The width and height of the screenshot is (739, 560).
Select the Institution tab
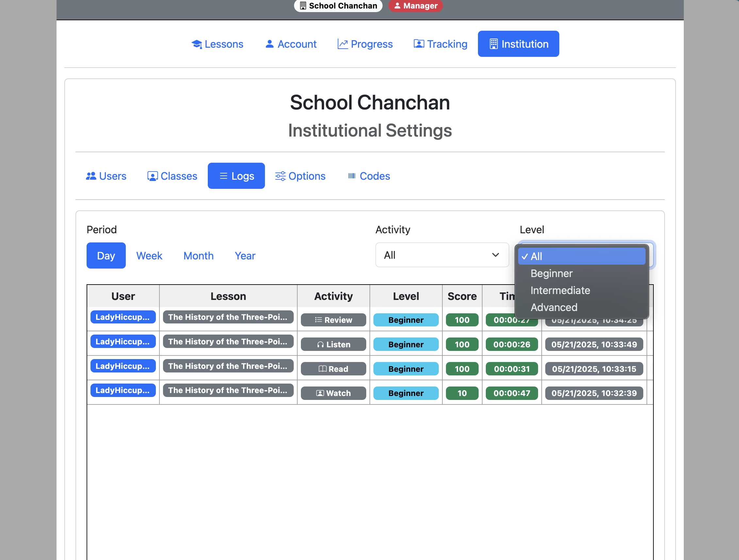point(518,44)
